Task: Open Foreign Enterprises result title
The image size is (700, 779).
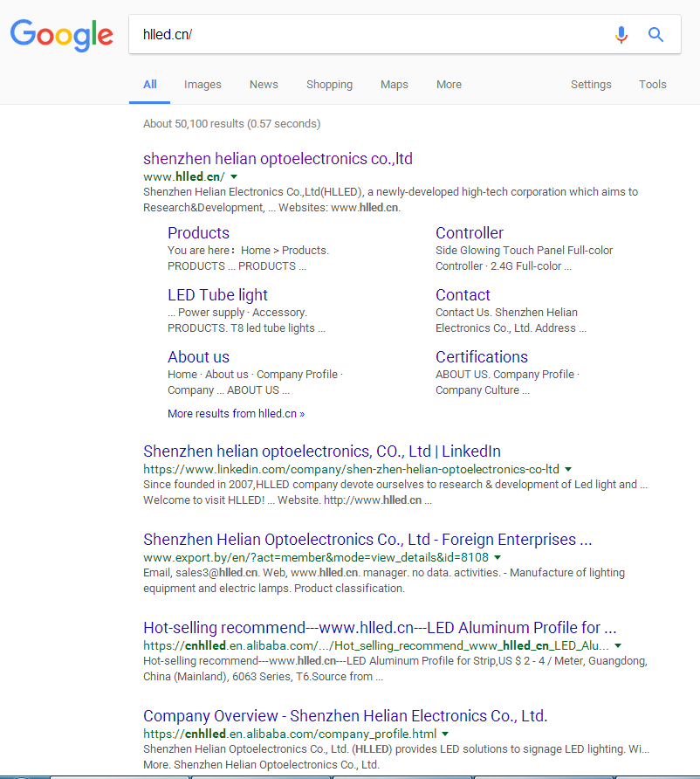Action: [367, 540]
